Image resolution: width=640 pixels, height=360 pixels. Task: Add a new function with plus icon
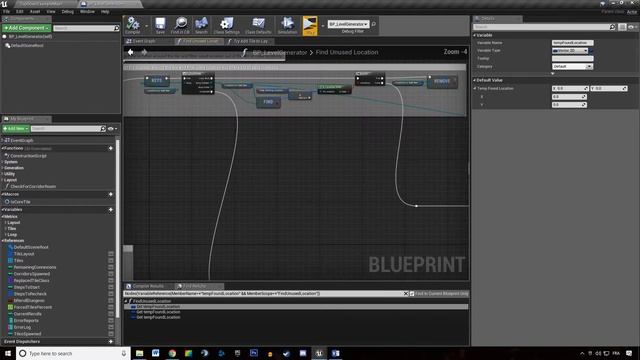tap(111, 148)
